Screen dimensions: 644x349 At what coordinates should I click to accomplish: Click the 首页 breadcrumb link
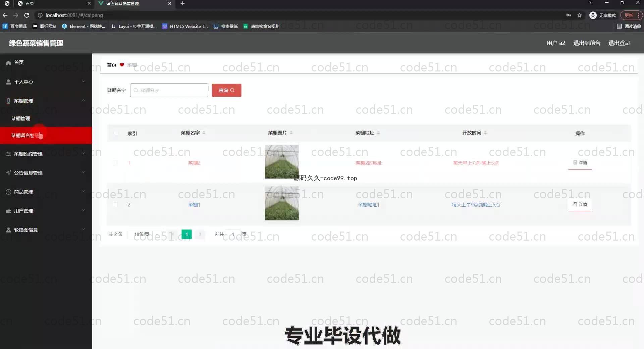pos(112,65)
